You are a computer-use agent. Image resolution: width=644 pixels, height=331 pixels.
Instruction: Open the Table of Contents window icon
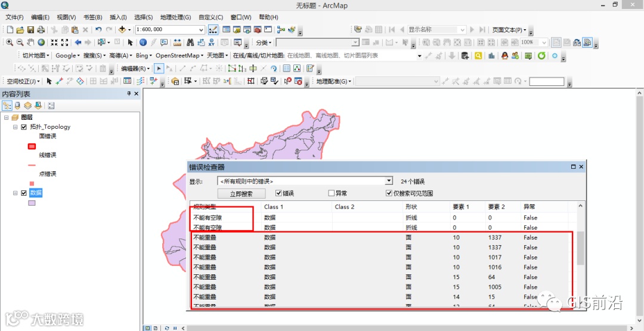tap(226, 30)
